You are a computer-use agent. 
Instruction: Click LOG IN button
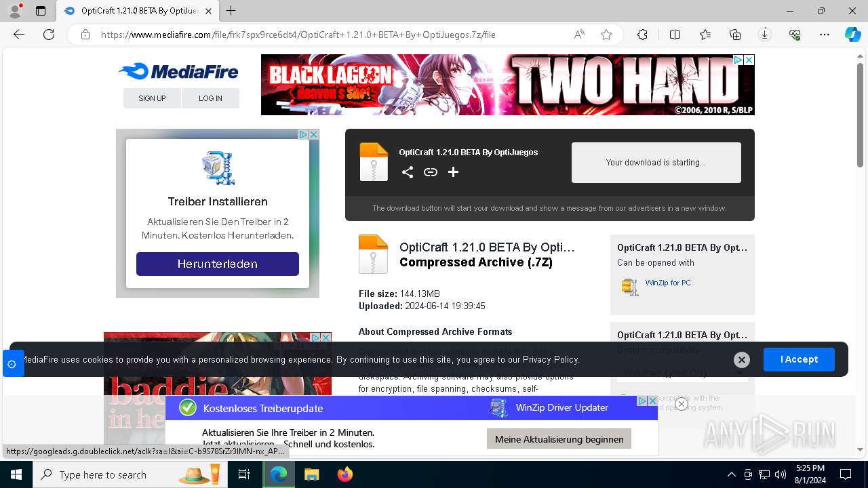tap(210, 98)
